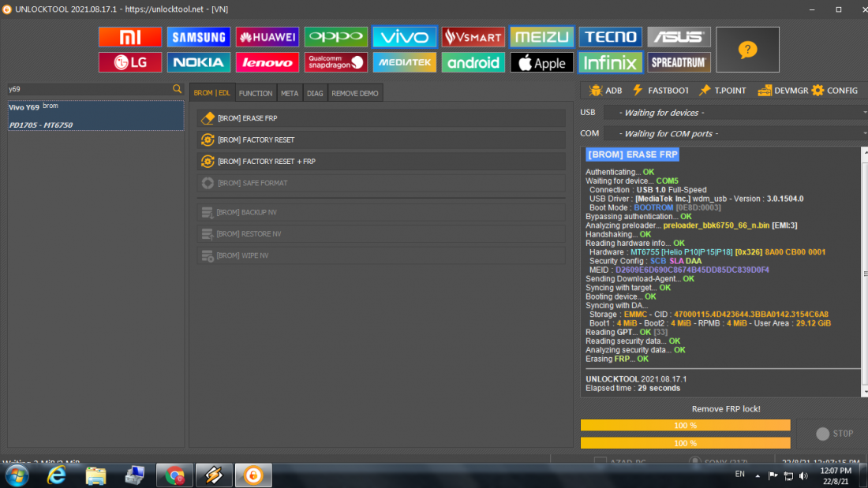Open the T.POINT tool
The height and width of the screenshot is (488, 868).
(x=722, y=90)
